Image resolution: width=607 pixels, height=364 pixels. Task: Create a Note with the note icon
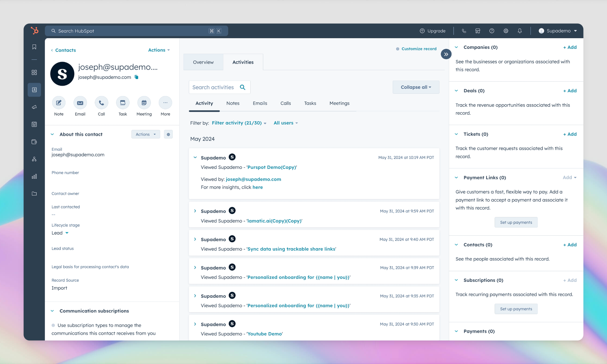coord(59,103)
